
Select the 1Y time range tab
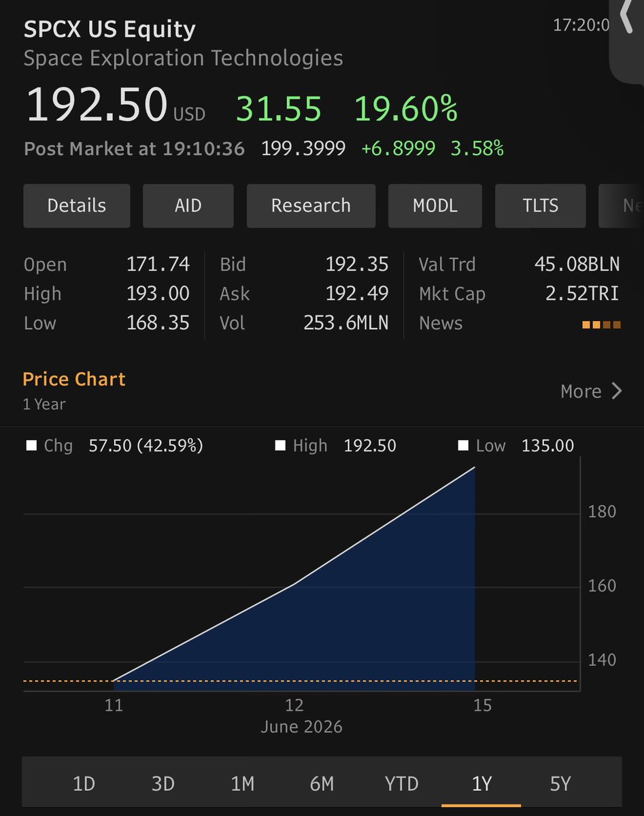[481, 783]
